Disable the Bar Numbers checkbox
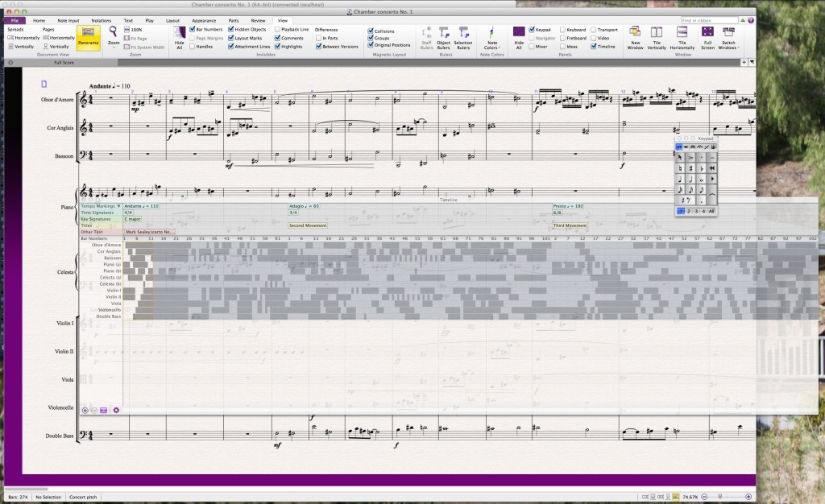This screenshot has height=504, width=825. click(192, 30)
